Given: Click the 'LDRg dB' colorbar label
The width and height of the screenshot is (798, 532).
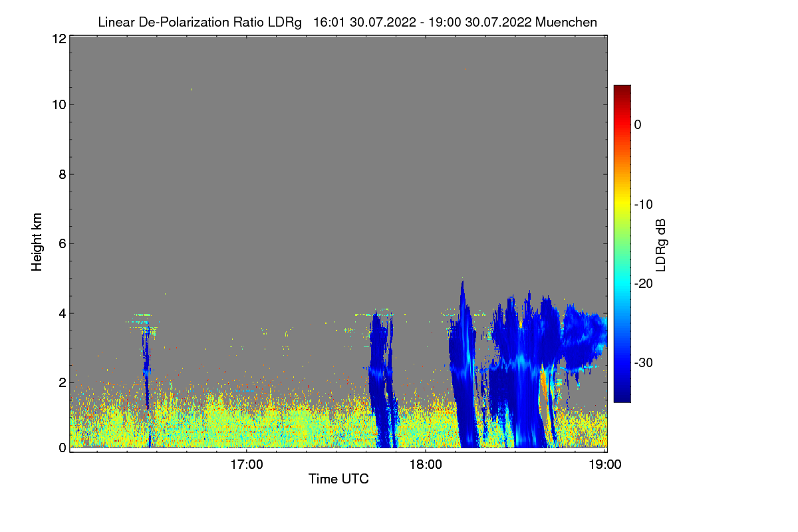Looking at the screenshot, I should (x=661, y=245).
